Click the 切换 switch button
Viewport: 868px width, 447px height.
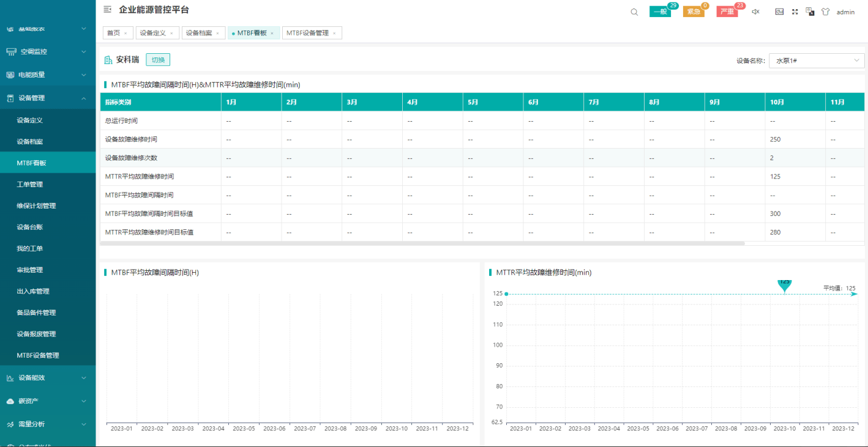click(x=158, y=60)
